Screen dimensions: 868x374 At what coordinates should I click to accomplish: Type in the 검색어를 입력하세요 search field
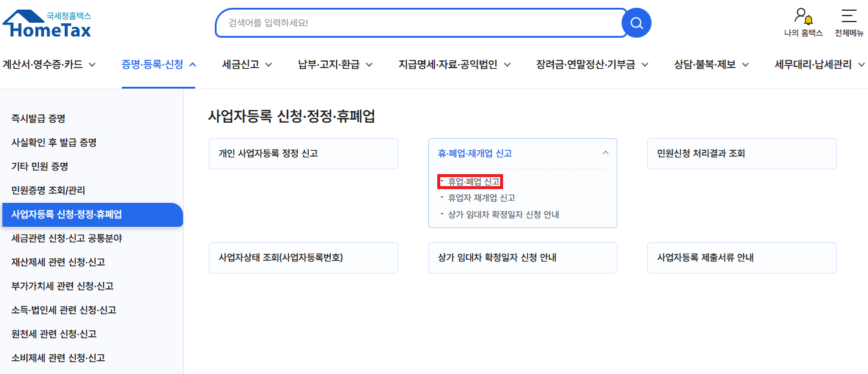point(419,23)
